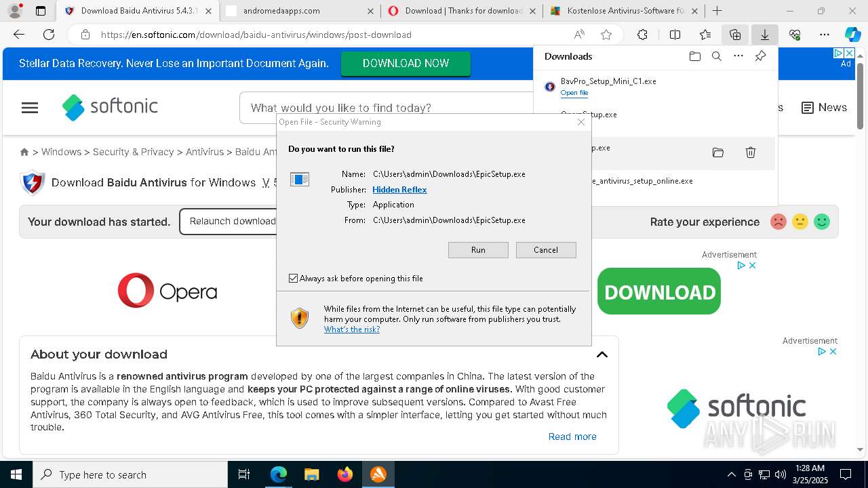This screenshot has width=868, height=488.
Task: Open the Extensions puzzle icon
Action: pos(642,35)
